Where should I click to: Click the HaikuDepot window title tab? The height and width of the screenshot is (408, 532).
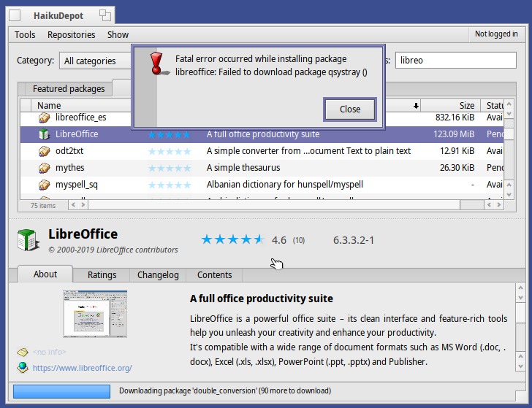(58, 15)
